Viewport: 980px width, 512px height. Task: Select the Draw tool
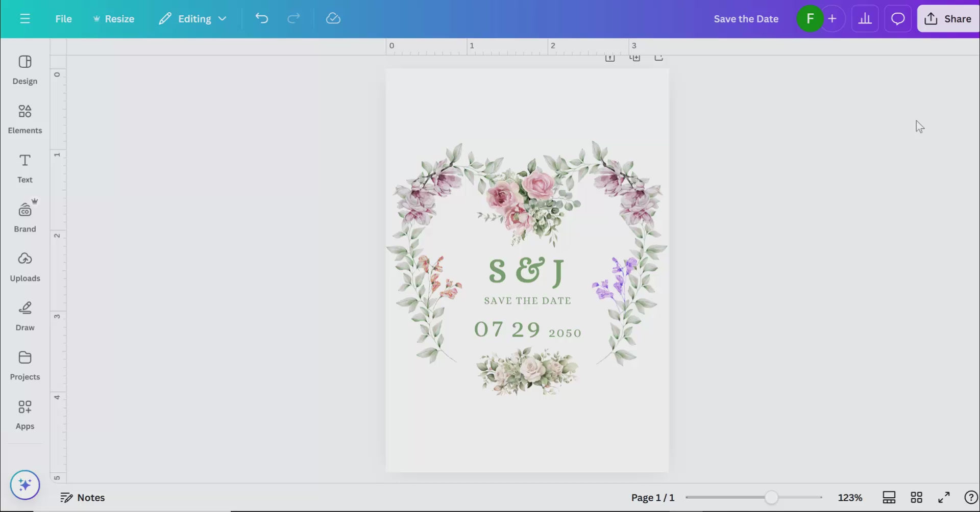click(24, 316)
